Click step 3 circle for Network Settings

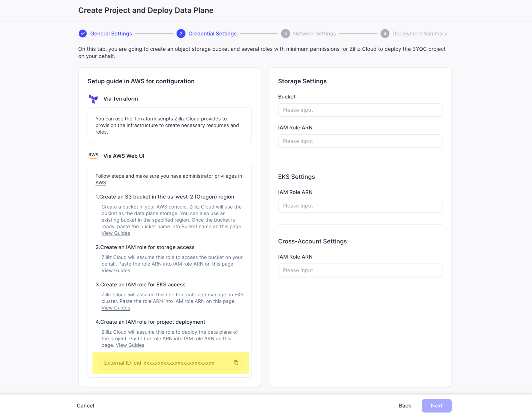pos(285,34)
